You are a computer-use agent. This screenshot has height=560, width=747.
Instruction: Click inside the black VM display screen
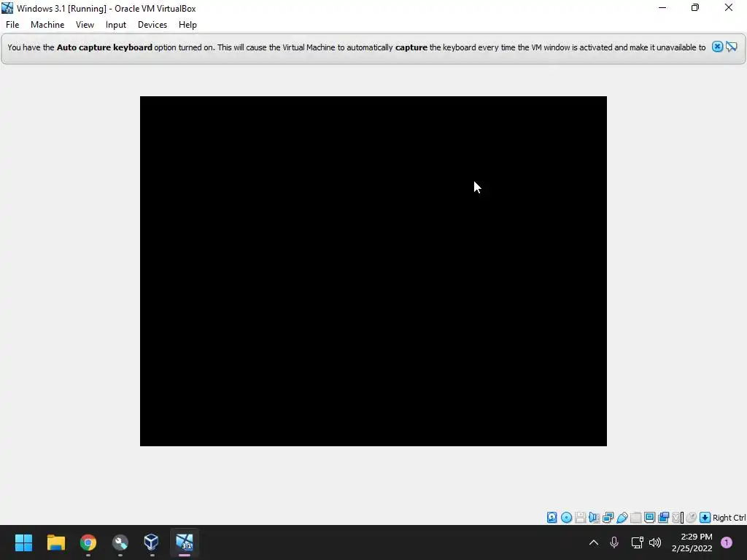(x=373, y=271)
